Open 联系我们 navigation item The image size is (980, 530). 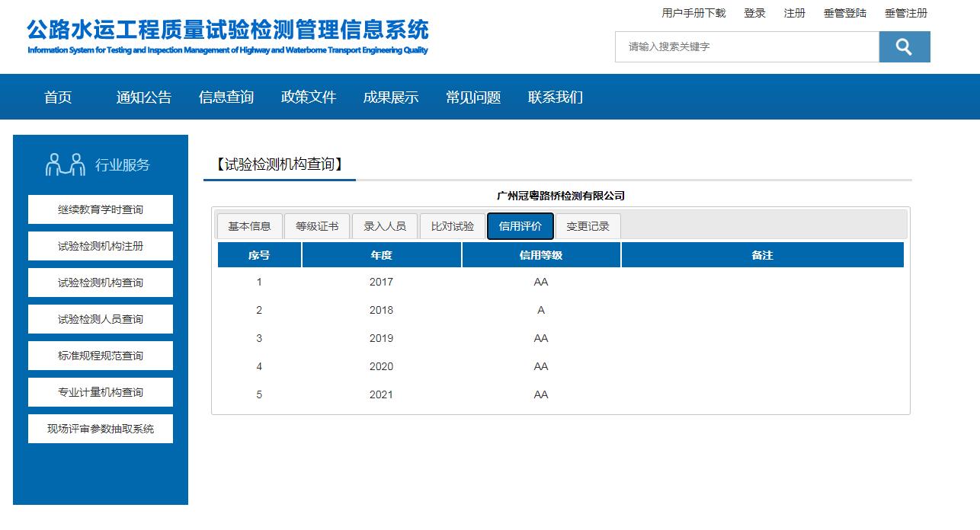[x=556, y=97]
